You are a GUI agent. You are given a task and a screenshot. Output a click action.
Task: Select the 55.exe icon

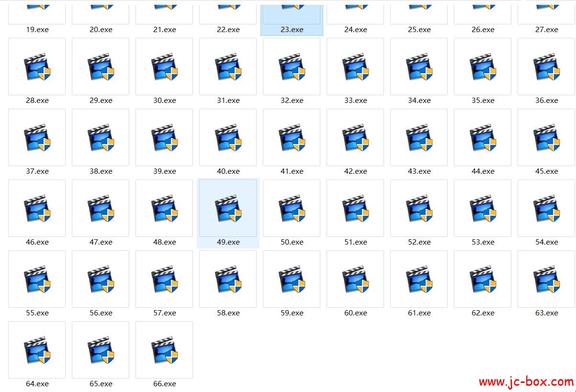pos(37,279)
